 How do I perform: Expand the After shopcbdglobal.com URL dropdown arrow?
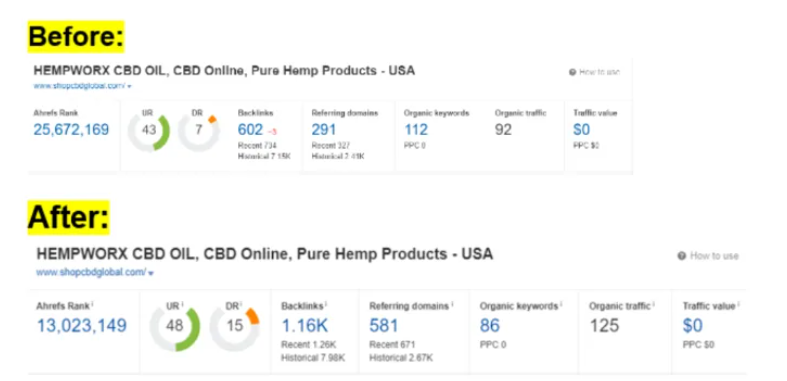[151, 273]
